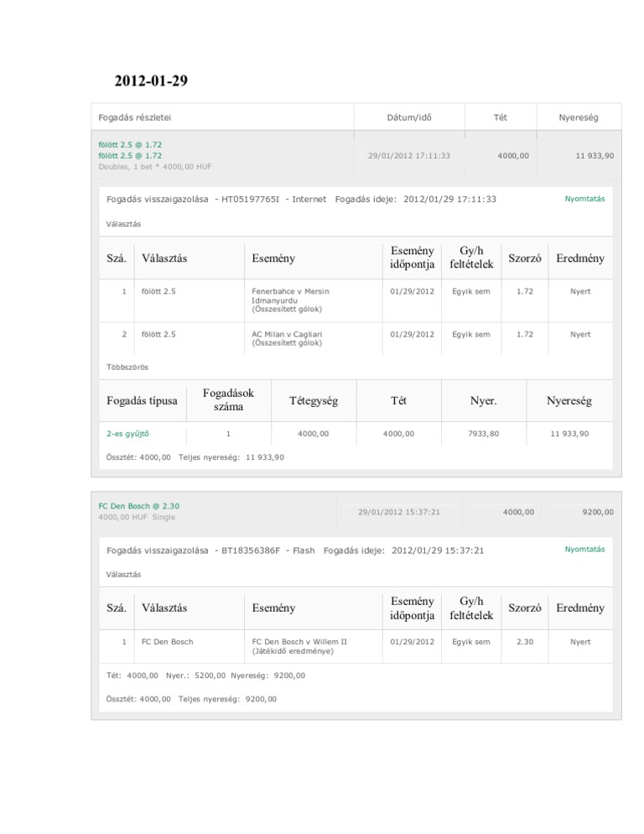Click the 7933,80 Nyer. value
This screenshot has height=834, width=644.
483,434
